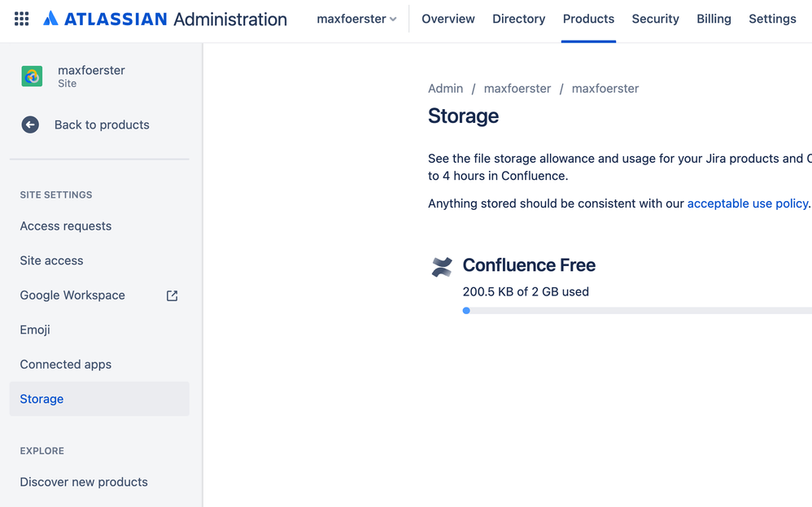Open the app switcher grid icon
Viewport: 812px width, 507px height.
click(x=21, y=20)
